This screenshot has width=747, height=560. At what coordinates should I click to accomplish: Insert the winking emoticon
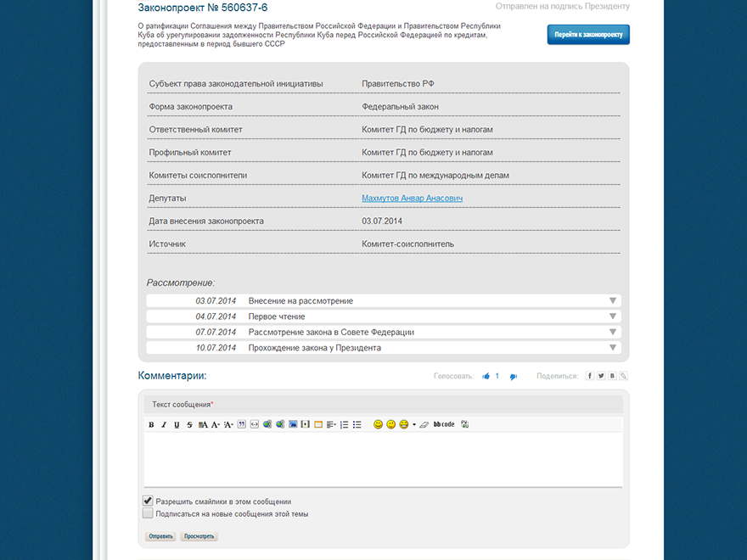tap(390, 424)
